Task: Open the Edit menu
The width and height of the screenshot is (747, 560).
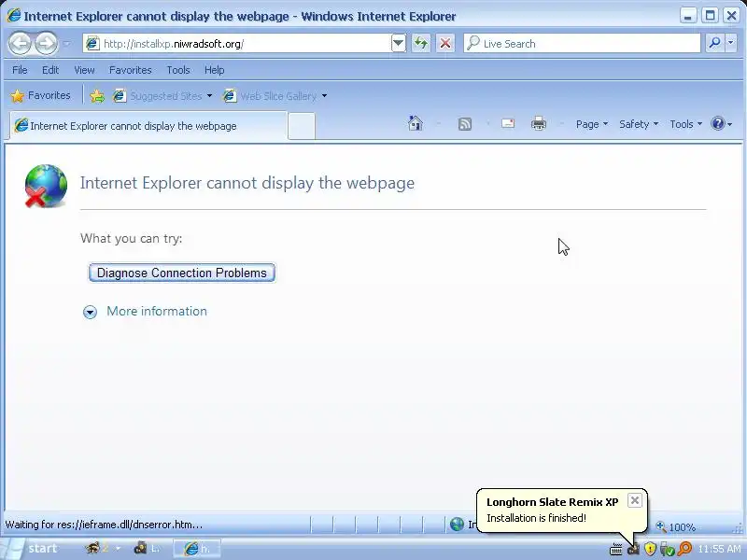Action: click(50, 70)
